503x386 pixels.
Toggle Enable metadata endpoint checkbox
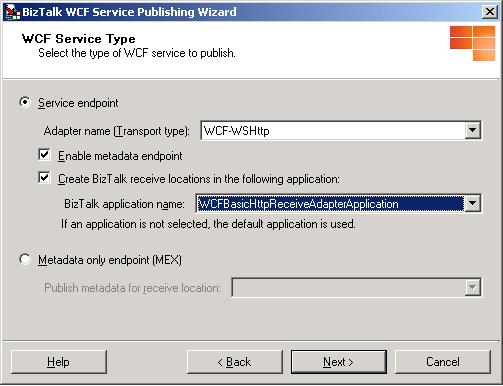[x=44, y=155]
